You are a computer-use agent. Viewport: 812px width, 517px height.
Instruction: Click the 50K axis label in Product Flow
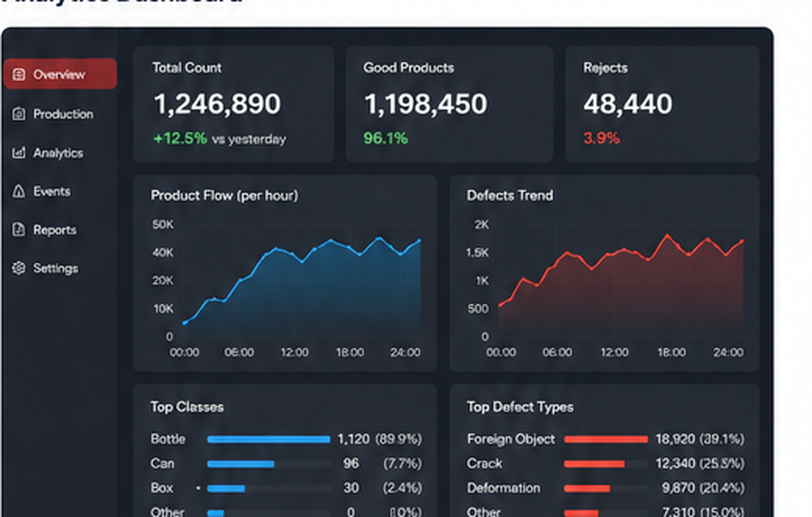click(162, 225)
